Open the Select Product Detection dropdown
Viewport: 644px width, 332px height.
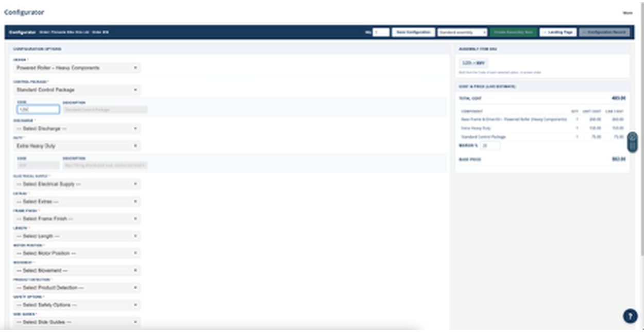[x=77, y=288]
